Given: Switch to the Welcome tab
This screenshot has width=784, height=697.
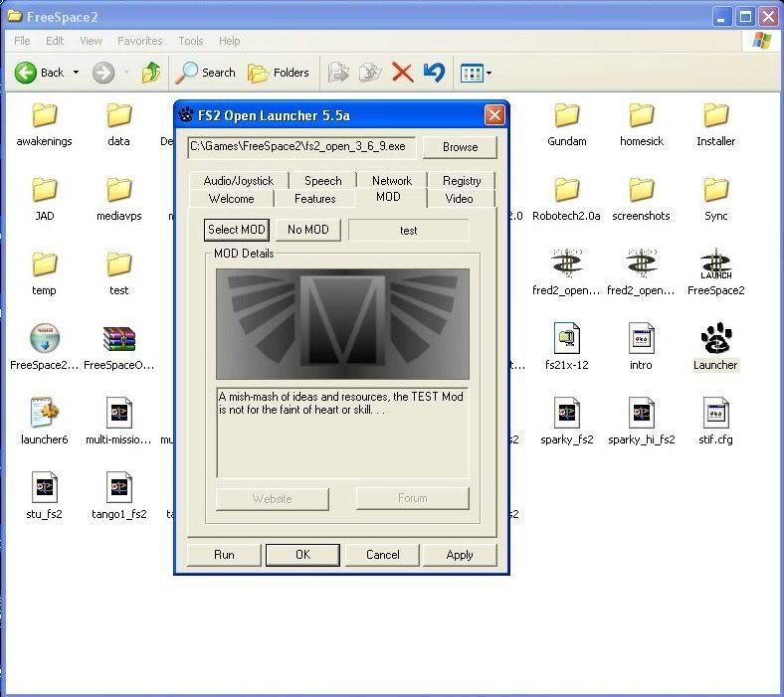Looking at the screenshot, I should point(231,198).
